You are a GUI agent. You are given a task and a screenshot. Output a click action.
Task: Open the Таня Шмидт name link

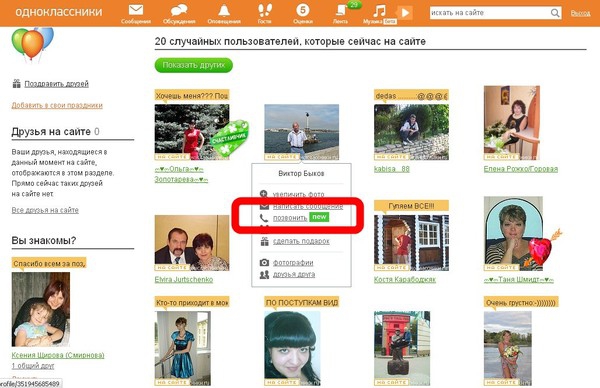(518, 280)
